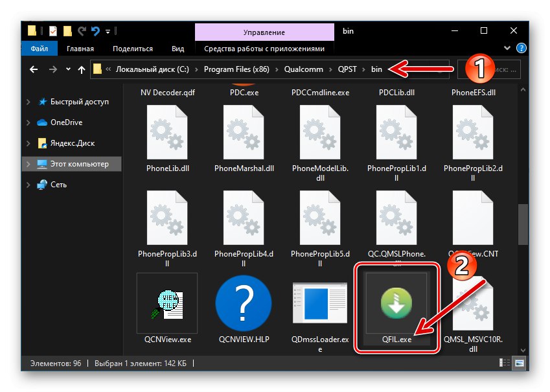Select the PDCCmdline.exe file name
Viewport: 550px width, 392px height.
[x=320, y=93]
